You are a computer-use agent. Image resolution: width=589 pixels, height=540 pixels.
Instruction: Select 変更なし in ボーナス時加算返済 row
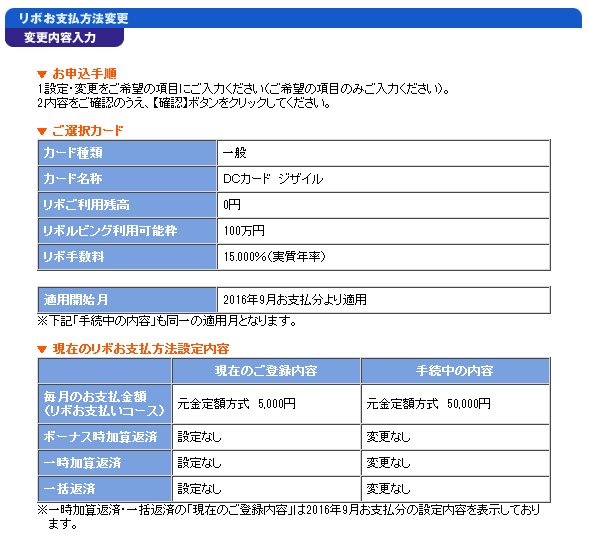pyautogui.click(x=388, y=437)
